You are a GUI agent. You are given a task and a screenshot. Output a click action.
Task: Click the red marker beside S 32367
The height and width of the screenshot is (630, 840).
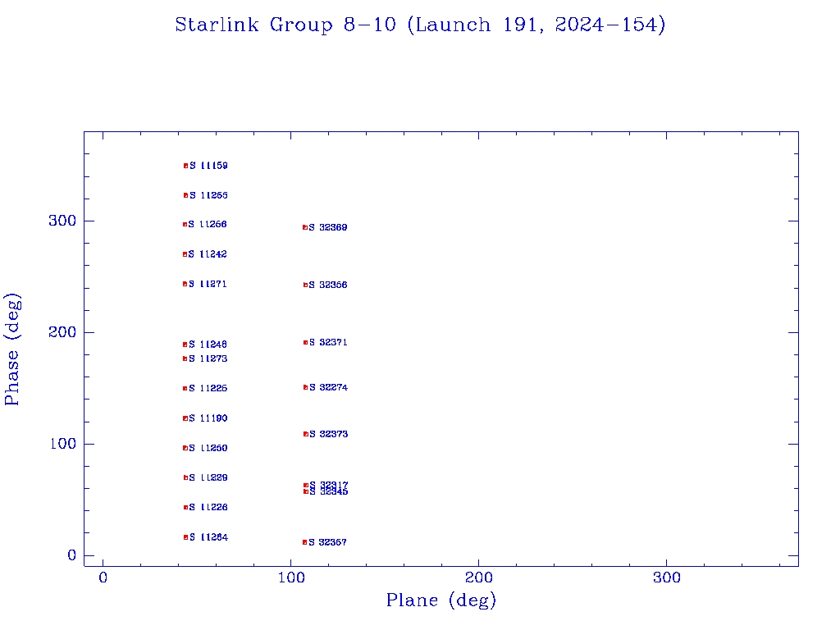[x=305, y=543]
